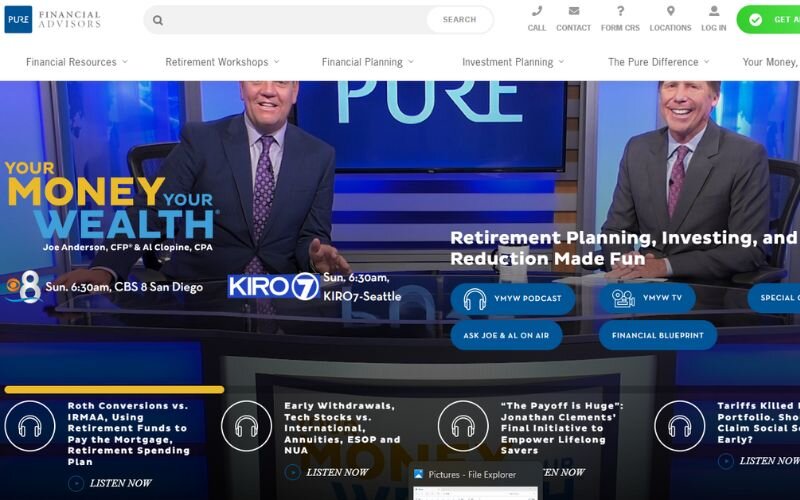This screenshot has width=800, height=500.
Task: Click the camera icon in YMYW TV button
Action: (623, 298)
